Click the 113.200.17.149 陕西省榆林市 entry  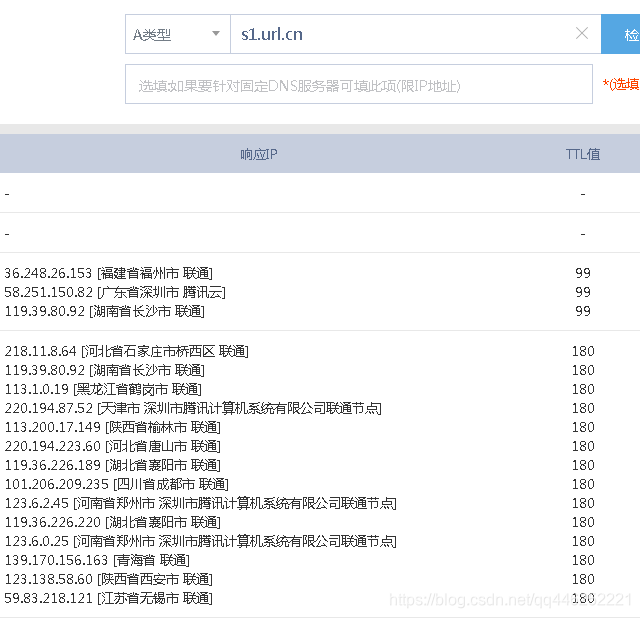pyautogui.click(x=112, y=427)
